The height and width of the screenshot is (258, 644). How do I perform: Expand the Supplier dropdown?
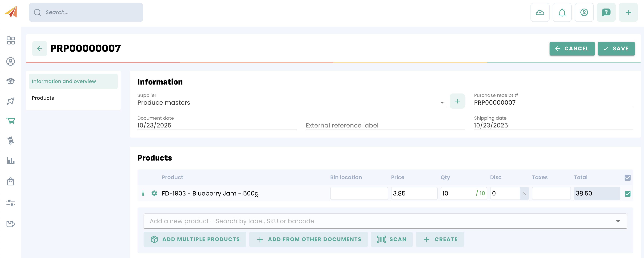point(442,103)
